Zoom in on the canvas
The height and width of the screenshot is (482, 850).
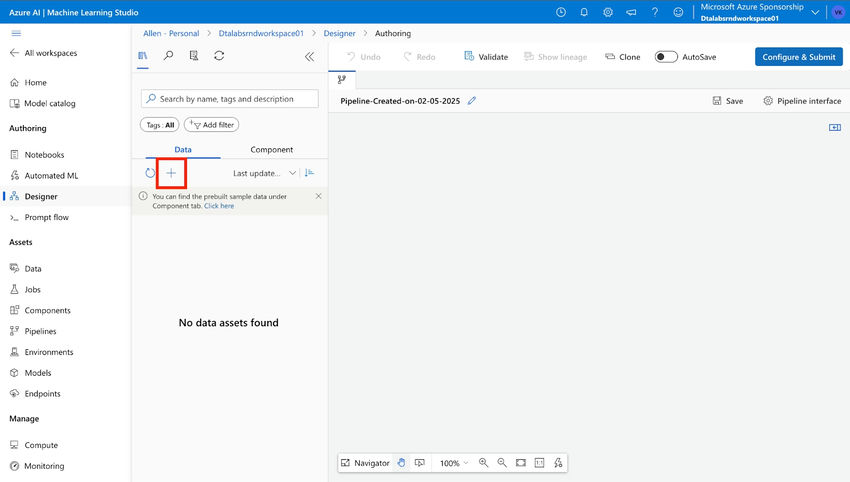[x=484, y=462]
